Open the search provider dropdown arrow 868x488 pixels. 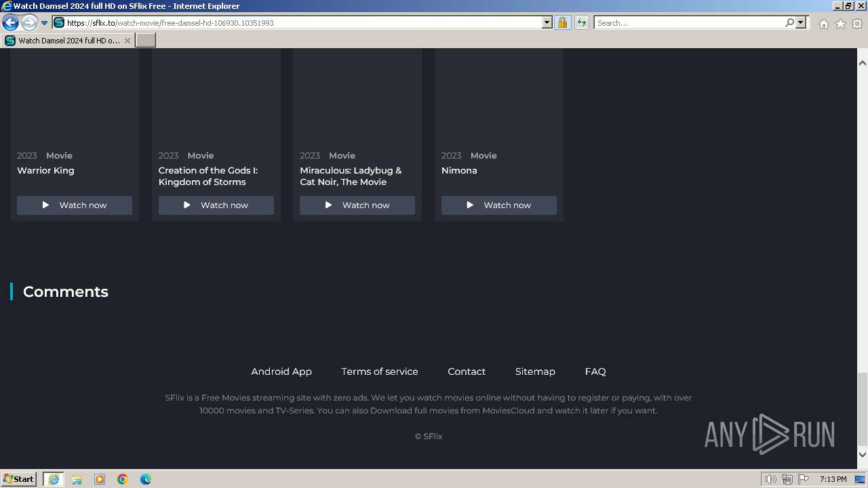pos(801,22)
